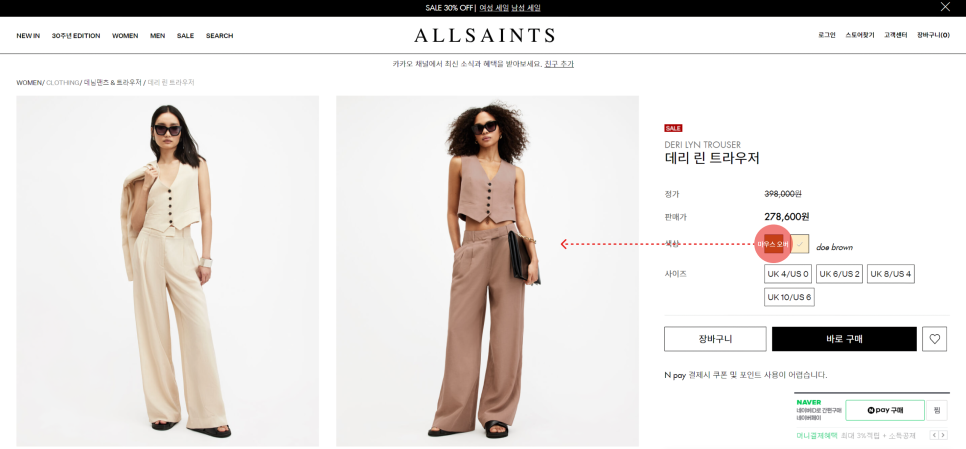Choose size UK 8/US 4
966x449 pixels.
[890, 274]
